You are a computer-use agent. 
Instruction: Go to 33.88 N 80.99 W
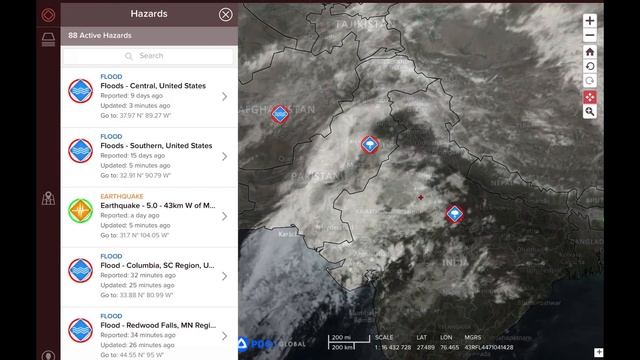point(137,295)
